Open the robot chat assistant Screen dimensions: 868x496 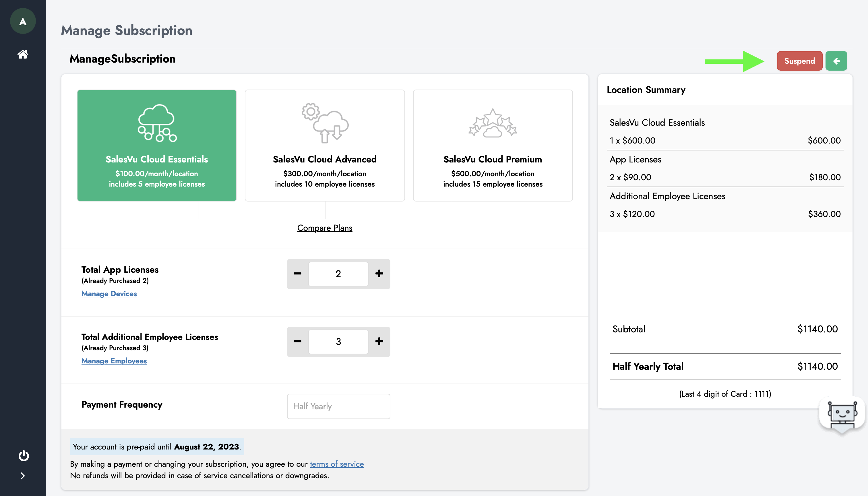[x=842, y=415]
